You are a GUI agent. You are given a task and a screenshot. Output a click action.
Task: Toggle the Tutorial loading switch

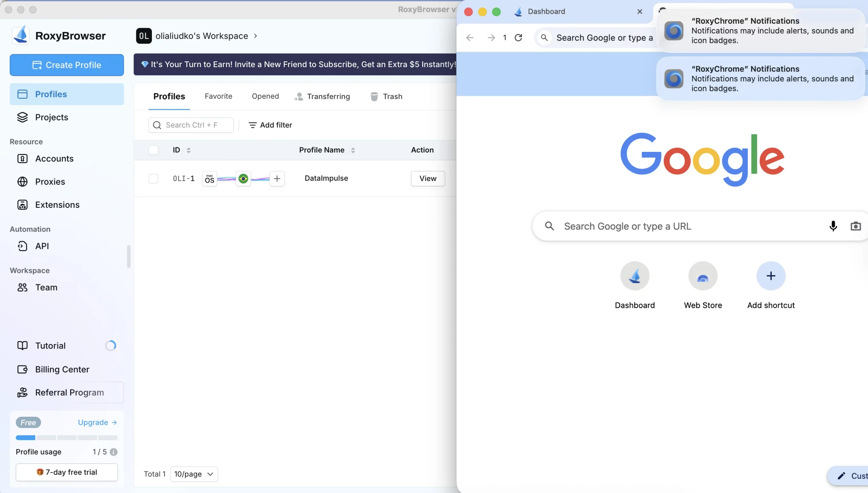[111, 345]
